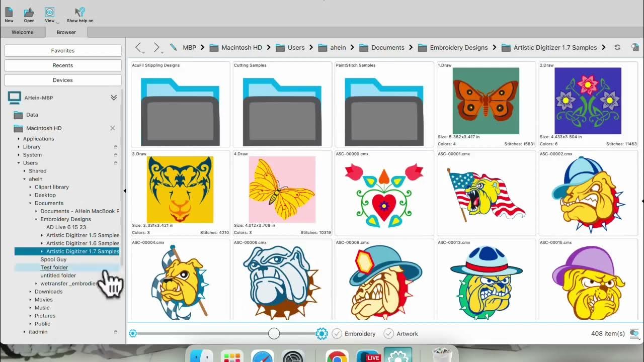Open Safari from the dock
The height and width of the screenshot is (362, 644).
click(x=262, y=356)
